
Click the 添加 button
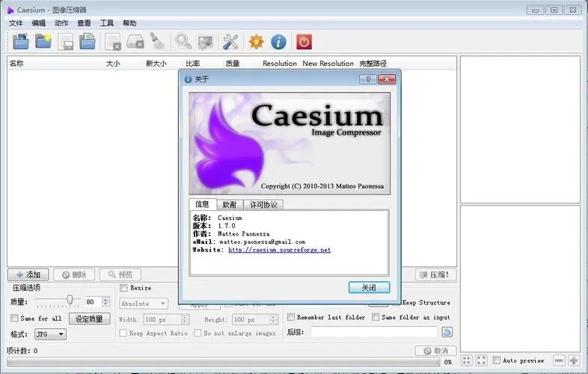click(x=28, y=275)
